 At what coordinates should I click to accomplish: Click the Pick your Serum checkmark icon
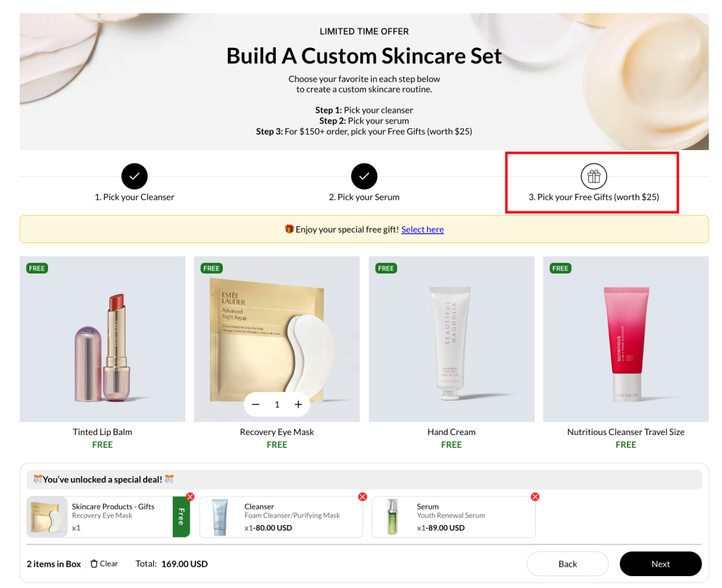pyautogui.click(x=364, y=176)
